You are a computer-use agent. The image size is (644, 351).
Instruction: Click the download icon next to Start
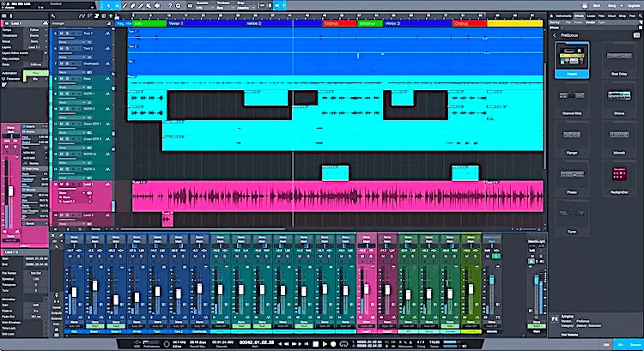point(585,6)
